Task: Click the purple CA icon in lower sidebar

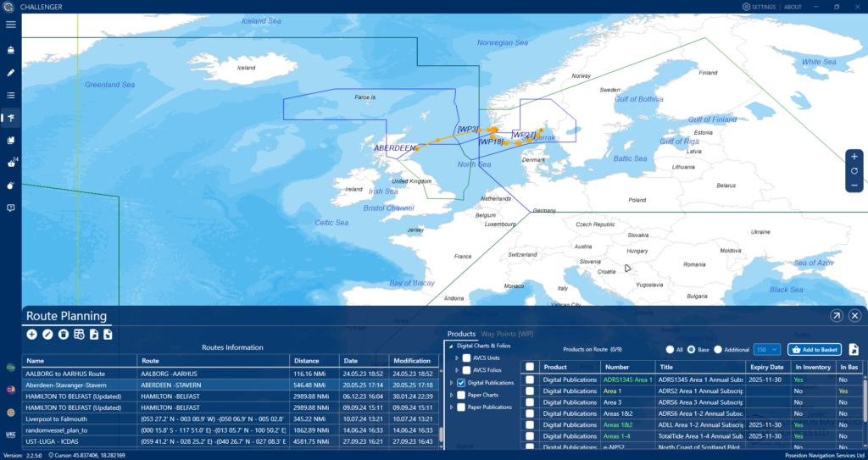Action: pyautogui.click(x=10, y=390)
